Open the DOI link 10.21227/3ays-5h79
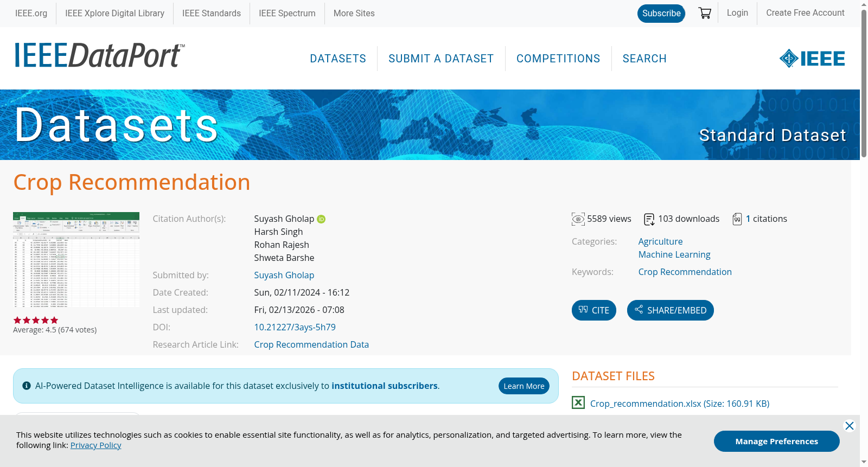This screenshot has width=868, height=467. coord(295,327)
